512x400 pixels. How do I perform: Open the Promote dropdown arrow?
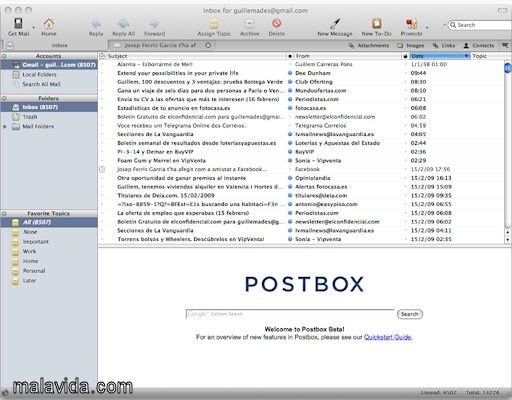click(427, 27)
